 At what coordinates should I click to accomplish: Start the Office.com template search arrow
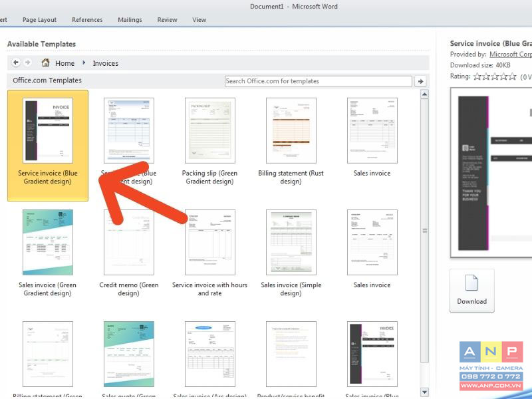pyautogui.click(x=421, y=81)
